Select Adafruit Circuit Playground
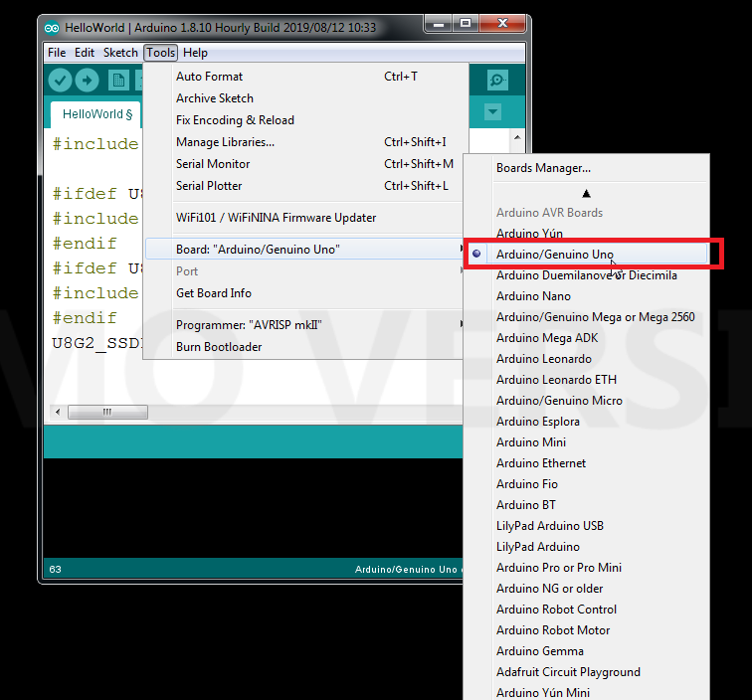 [x=586, y=672]
